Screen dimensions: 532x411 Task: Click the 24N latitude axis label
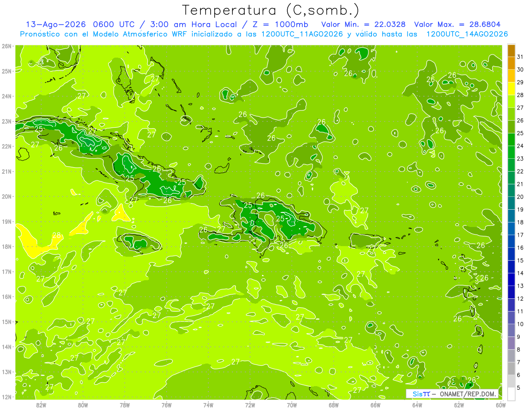click(7, 96)
